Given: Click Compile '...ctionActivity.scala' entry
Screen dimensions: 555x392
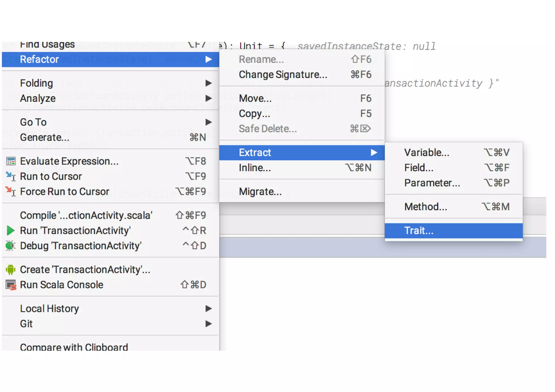Looking at the screenshot, I should click(x=86, y=215).
